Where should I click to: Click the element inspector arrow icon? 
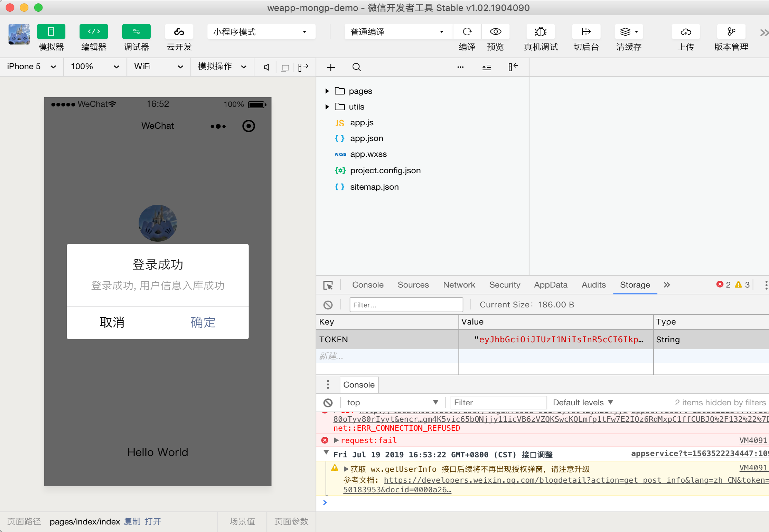point(328,285)
